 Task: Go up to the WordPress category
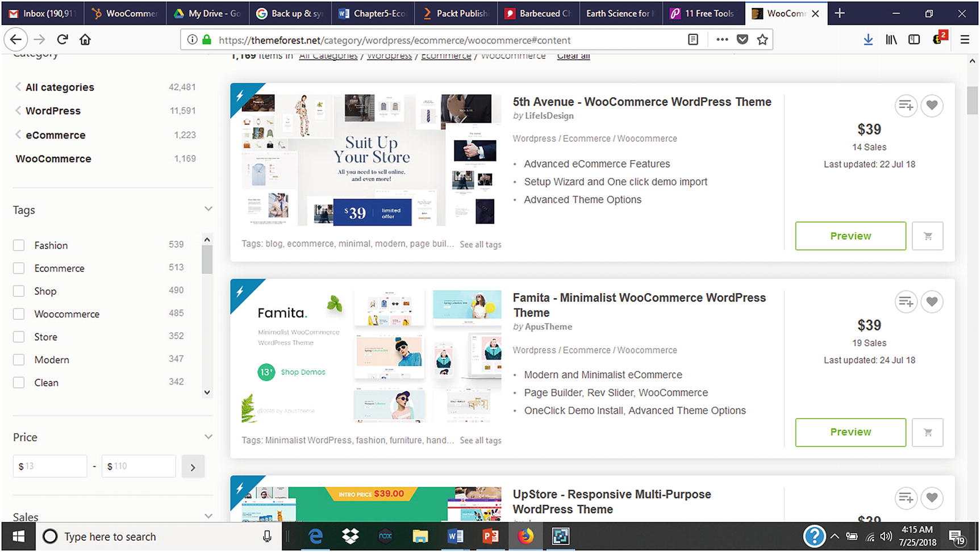coord(53,111)
